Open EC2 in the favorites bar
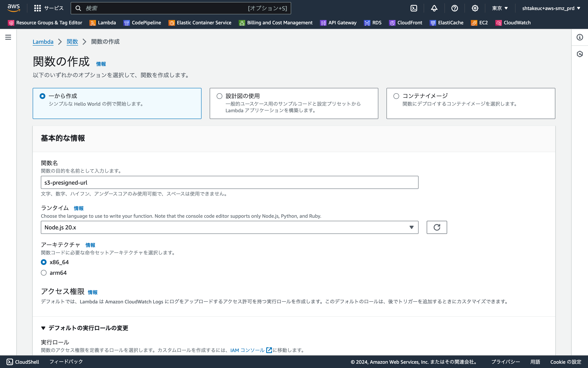This screenshot has width=588, height=368. (x=483, y=23)
